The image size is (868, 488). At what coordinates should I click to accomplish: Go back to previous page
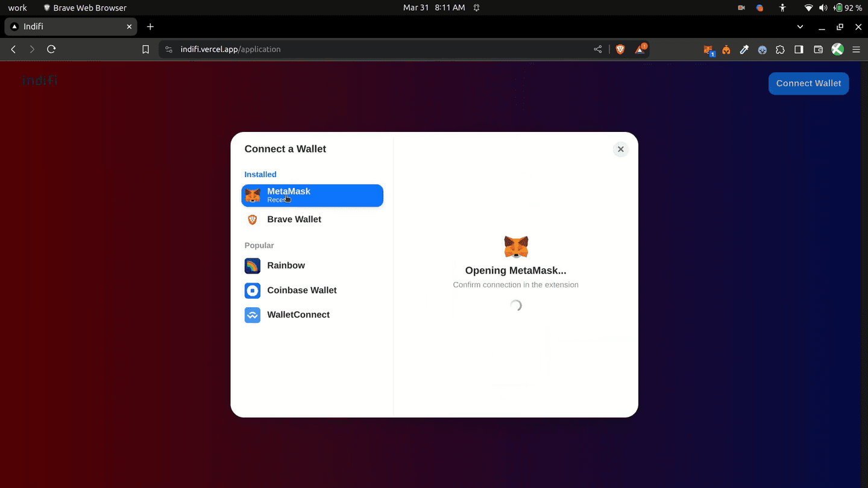(x=13, y=49)
